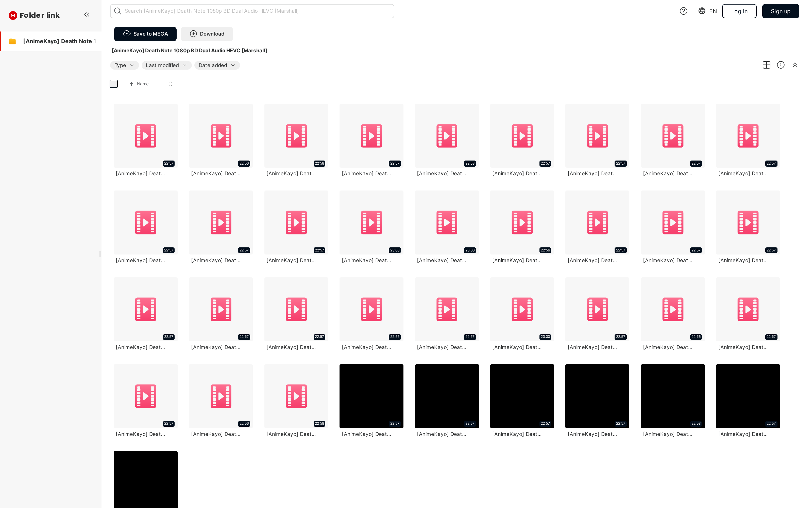Open the help question mark icon

(x=683, y=11)
